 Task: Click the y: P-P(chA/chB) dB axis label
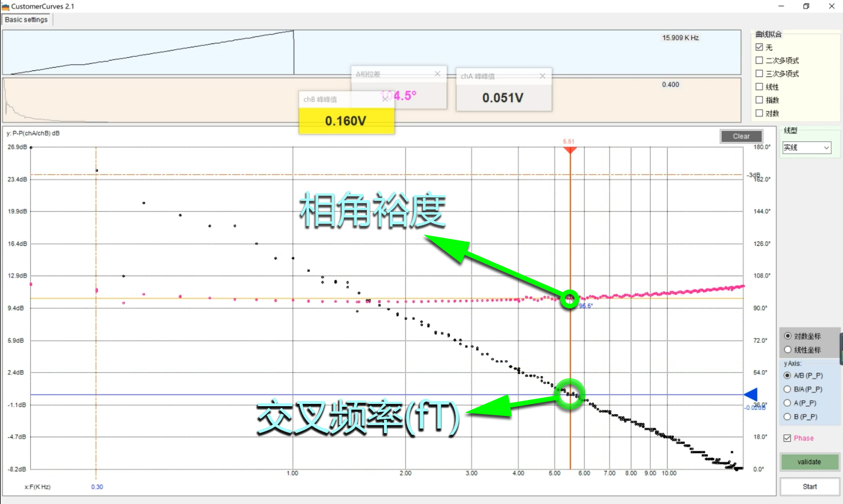coord(33,133)
